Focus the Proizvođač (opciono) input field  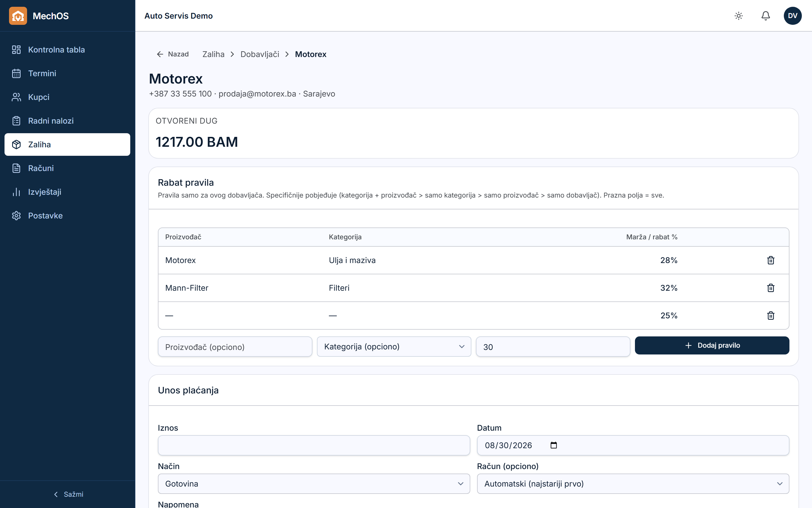[x=235, y=347]
